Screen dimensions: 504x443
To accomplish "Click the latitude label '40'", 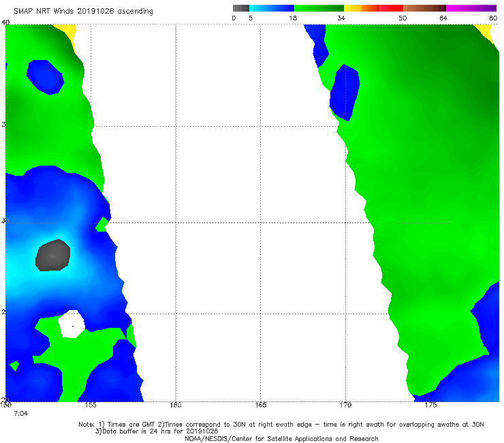I will pos(5,22).
